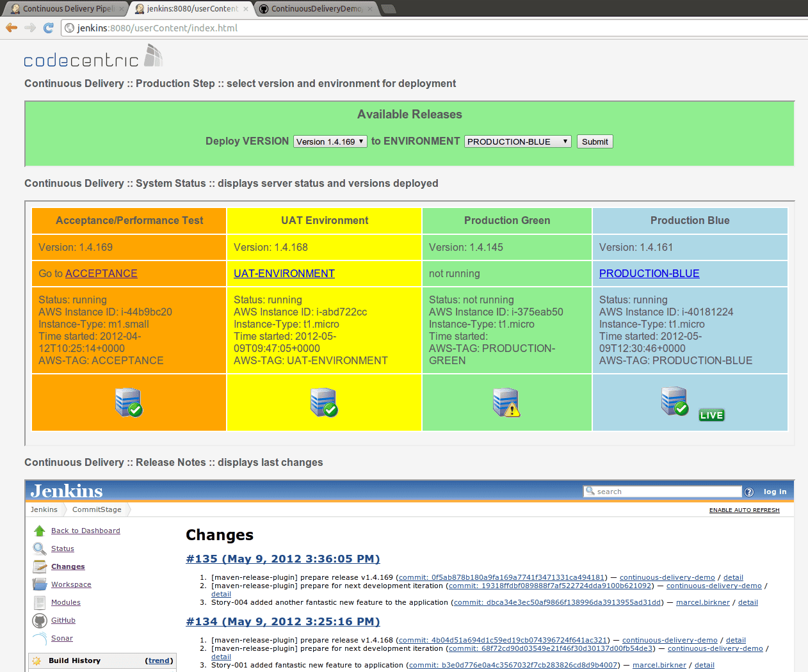This screenshot has height=672, width=808.
Task: Click the Status magnifier icon
Action: click(40, 548)
